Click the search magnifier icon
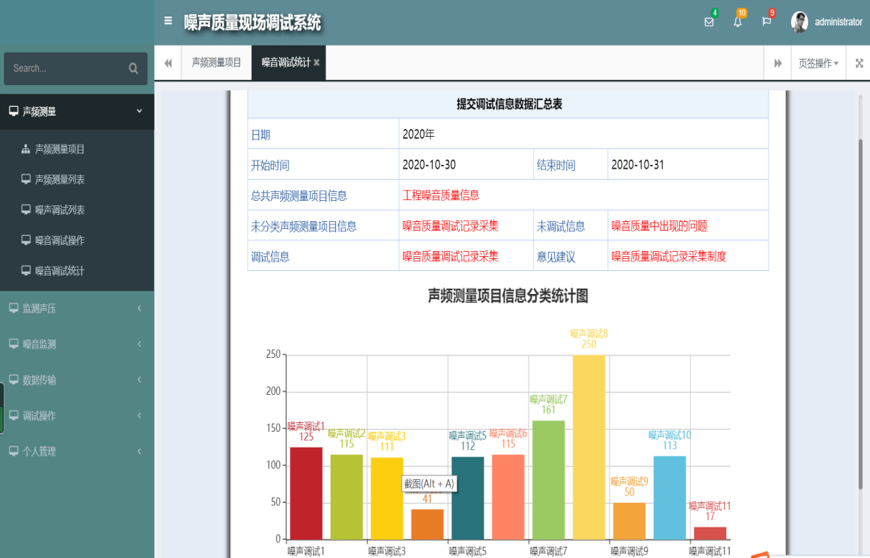 point(133,69)
